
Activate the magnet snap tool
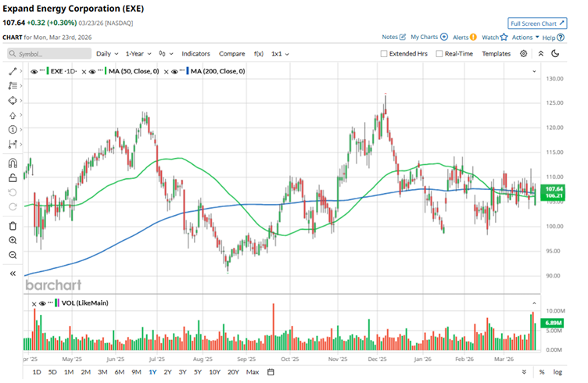13,163
